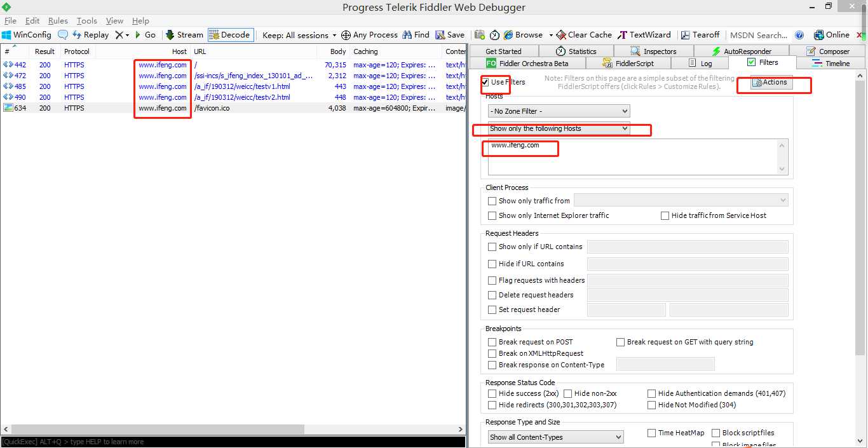The height and width of the screenshot is (448, 868).
Task: Open the Tools menu
Action: point(87,21)
